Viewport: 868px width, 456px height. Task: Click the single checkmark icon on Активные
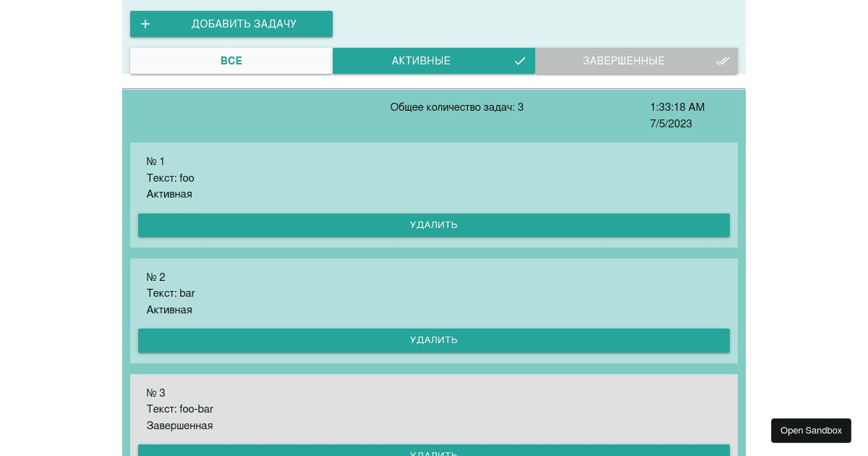520,61
